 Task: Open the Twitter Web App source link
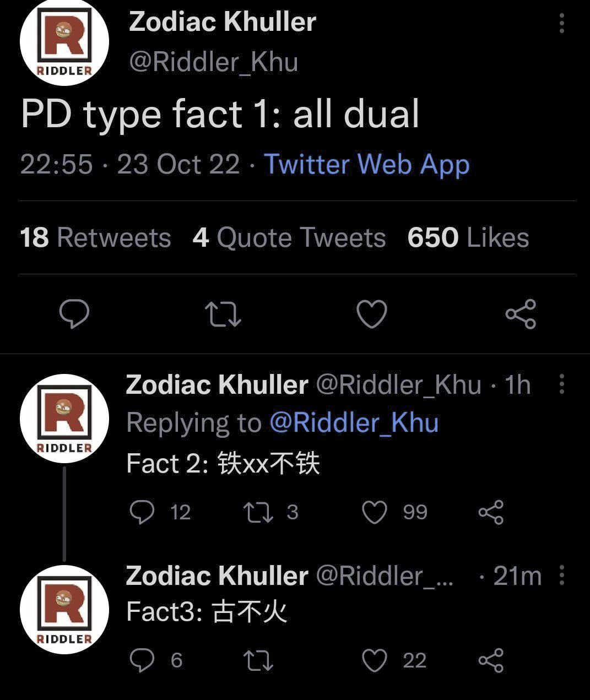(367, 164)
